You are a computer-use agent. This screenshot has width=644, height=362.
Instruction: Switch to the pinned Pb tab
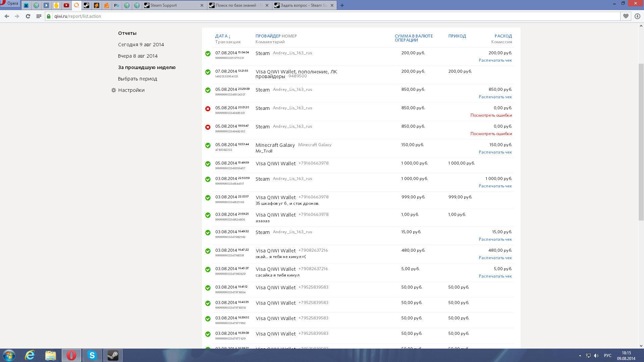[x=117, y=5]
